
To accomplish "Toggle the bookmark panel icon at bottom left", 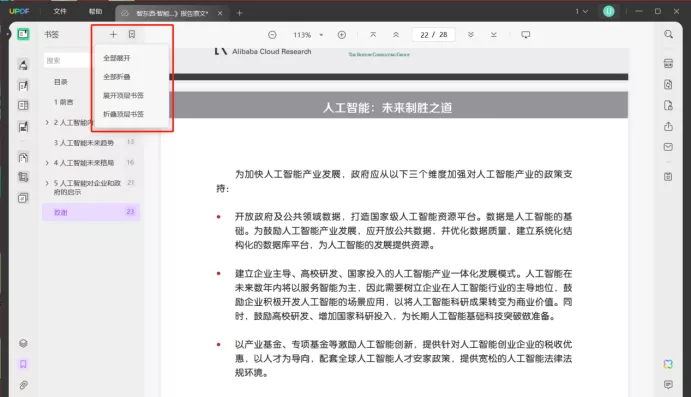I will tap(23, 364).
